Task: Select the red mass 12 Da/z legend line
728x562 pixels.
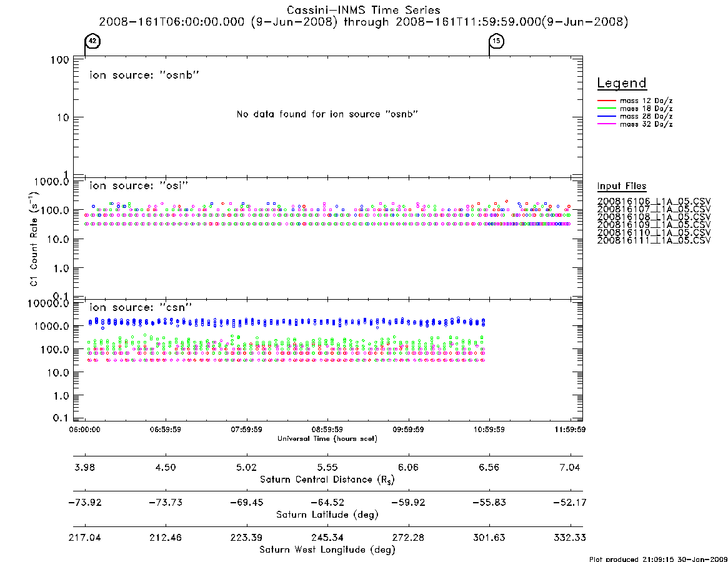Action: tap(606, 101)
